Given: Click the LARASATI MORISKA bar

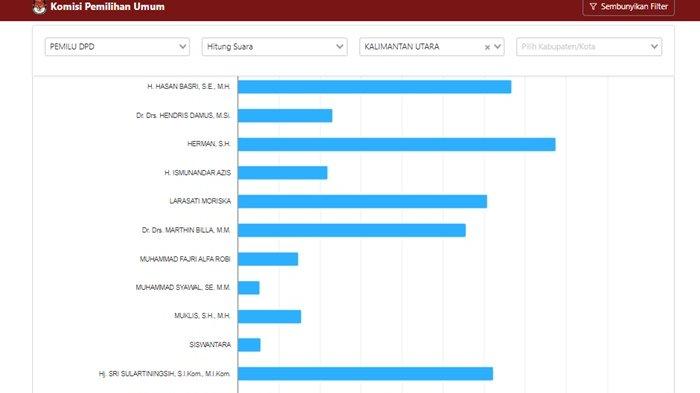Looking at the screenshot, I should (362, 201).
